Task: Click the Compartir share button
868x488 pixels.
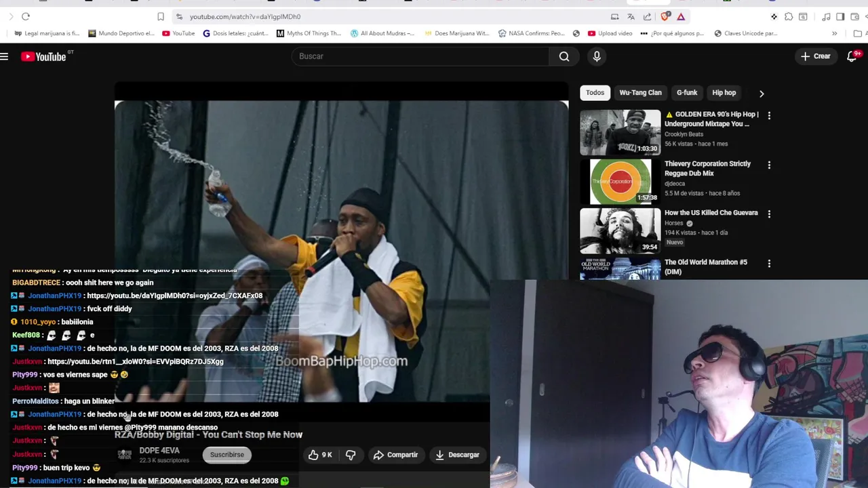Action: click(395, 455)
